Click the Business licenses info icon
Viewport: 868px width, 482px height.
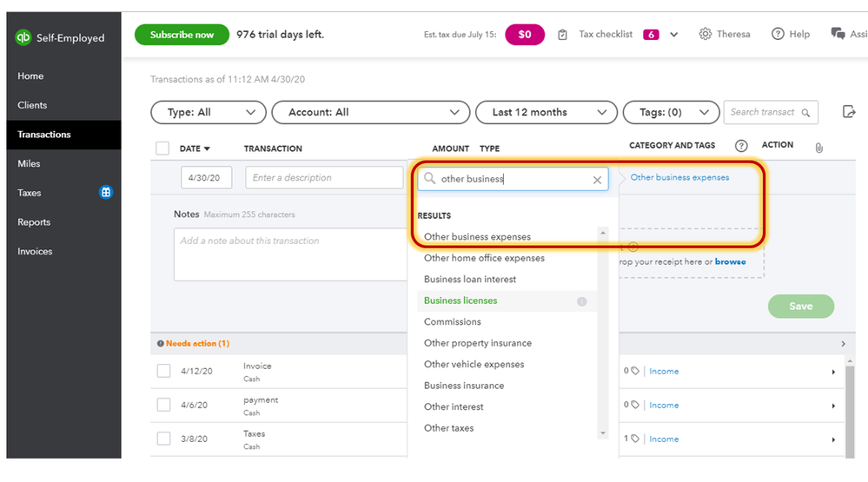coord(582,301)
